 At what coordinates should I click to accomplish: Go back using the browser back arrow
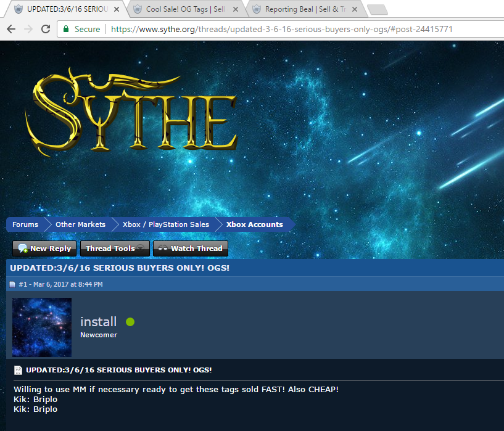pyautogui.click(x=11, y=29)
